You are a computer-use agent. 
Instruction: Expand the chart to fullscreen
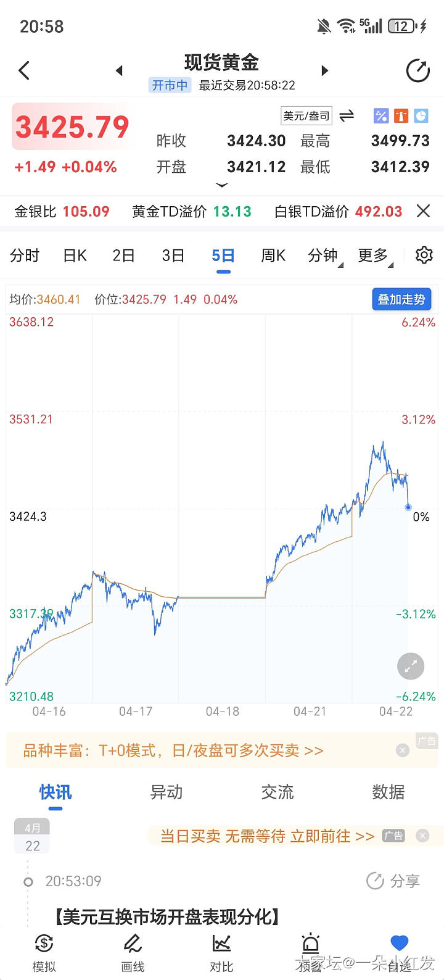click(411, 666)
